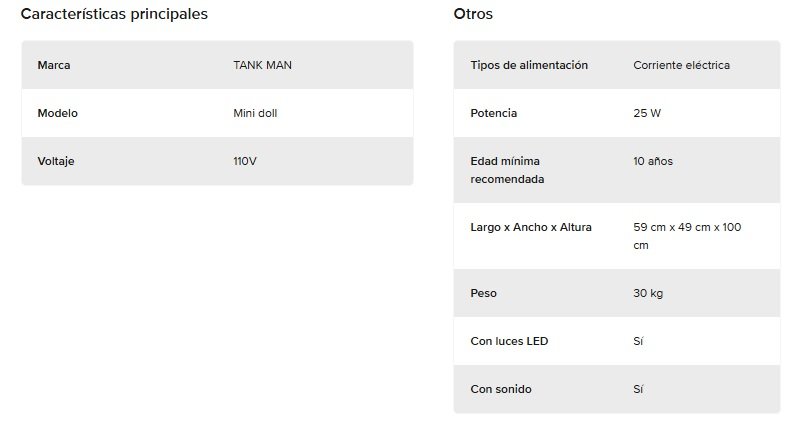Click the "Mini doll" model value

pyautogui.click(x=255, y=113)
